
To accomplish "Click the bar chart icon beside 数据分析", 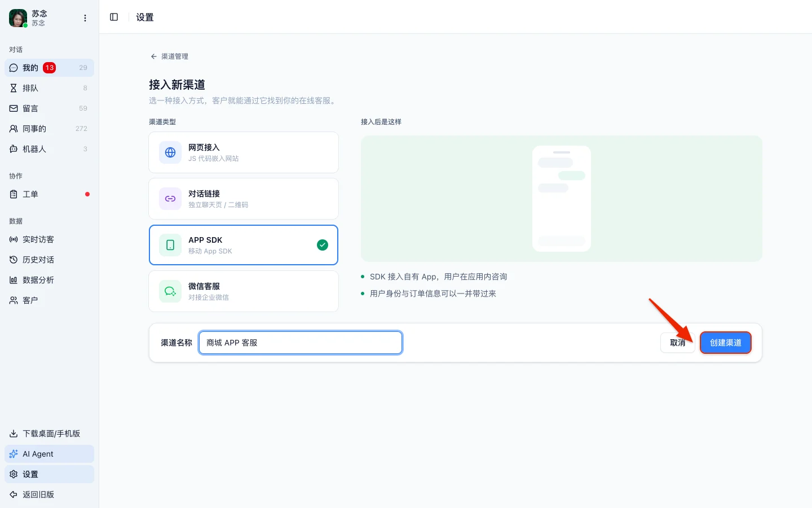I will point(14,280).
